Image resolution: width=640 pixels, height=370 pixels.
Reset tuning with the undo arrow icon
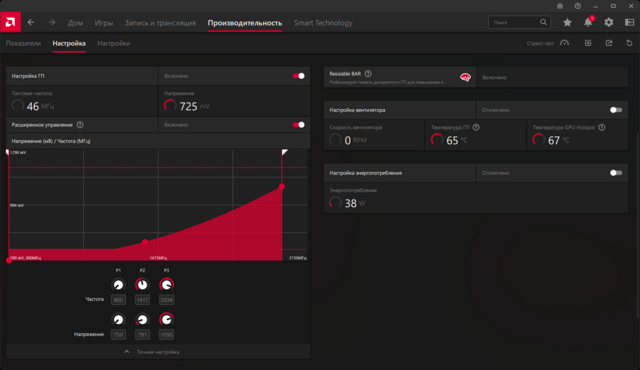(x=629, y=43)
